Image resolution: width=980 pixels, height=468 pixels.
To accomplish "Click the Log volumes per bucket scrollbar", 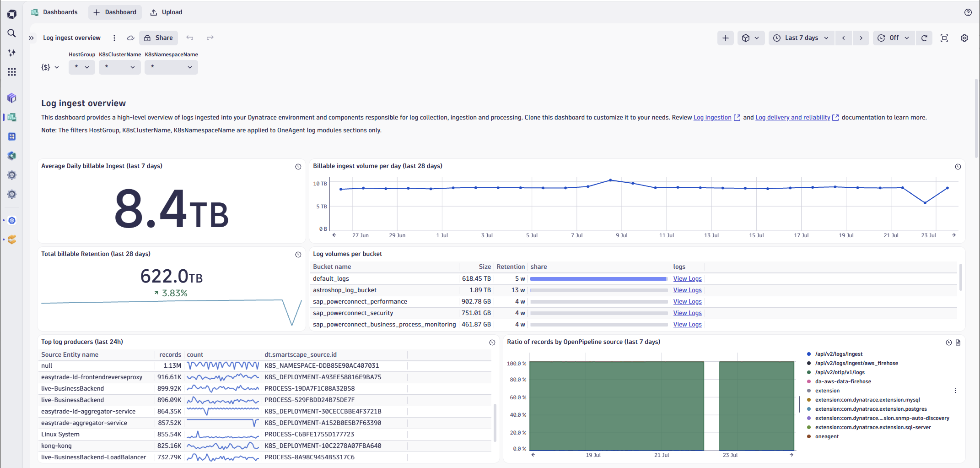I will 960,278.
